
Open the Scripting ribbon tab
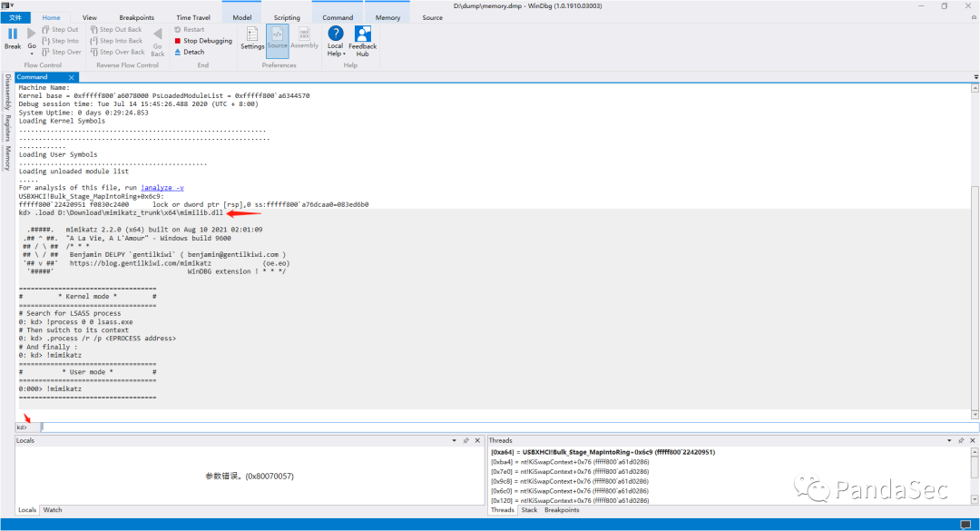coord(287,17)
